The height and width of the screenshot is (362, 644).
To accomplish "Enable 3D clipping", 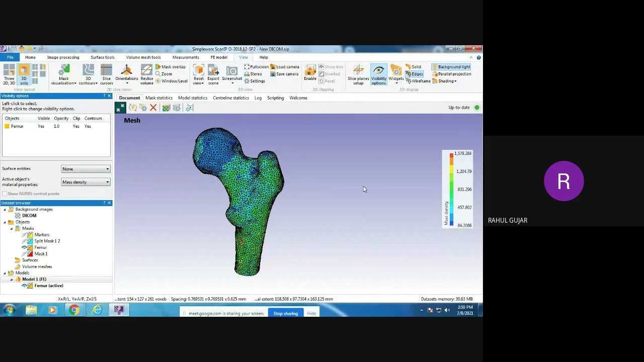I will tap(310, 73).
